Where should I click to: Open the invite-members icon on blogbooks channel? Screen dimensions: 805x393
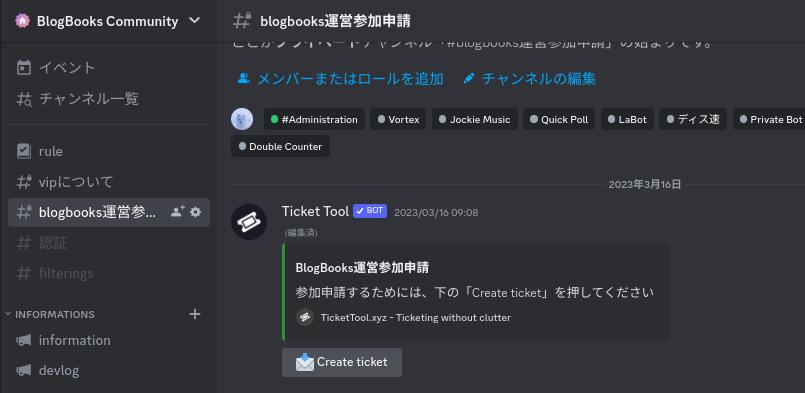177,212
